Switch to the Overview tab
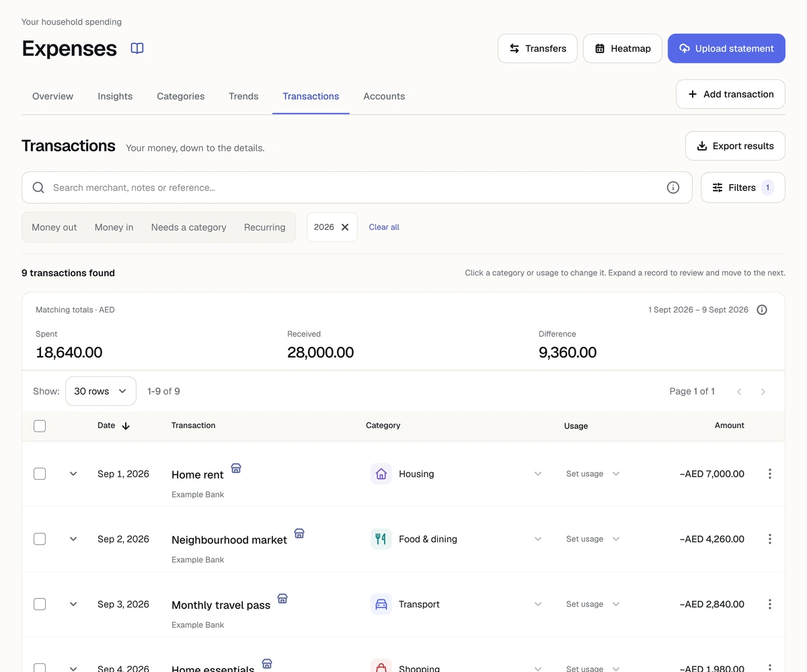 coord(52,96)
